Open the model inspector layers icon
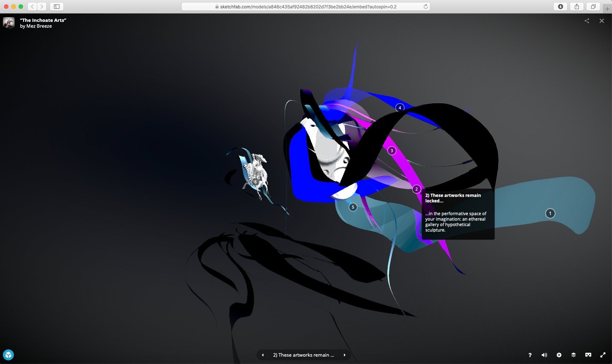 pos(573,355)
